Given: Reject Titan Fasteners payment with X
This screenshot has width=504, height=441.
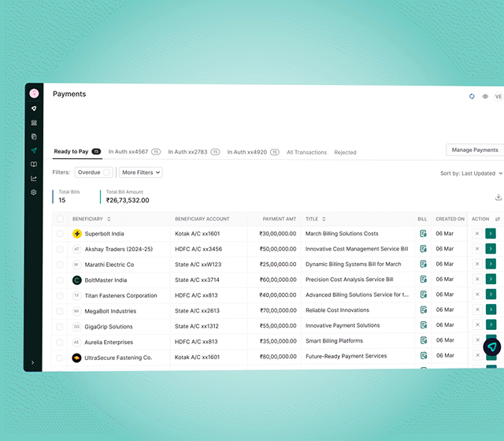Looking at the screenshot, I should coord(477,294).
